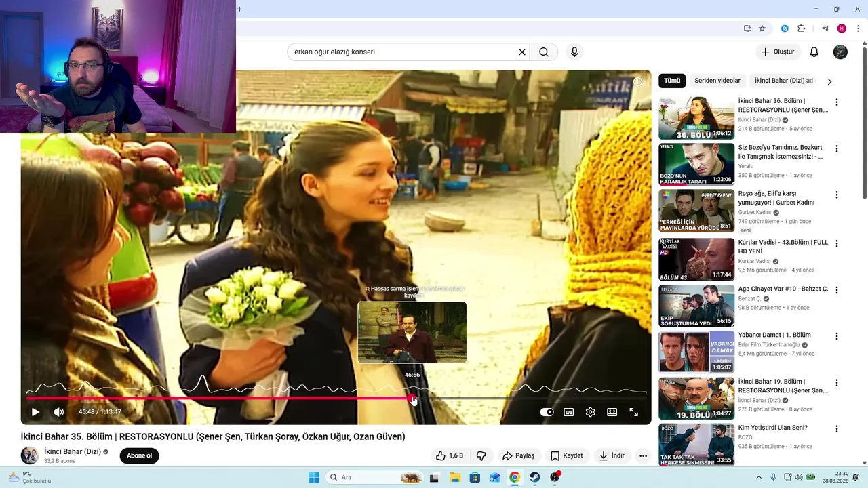The height and width of the screenshot is (488, 868).
Task: Enter fullscreen mode in the player
Action: click(634, 411)
